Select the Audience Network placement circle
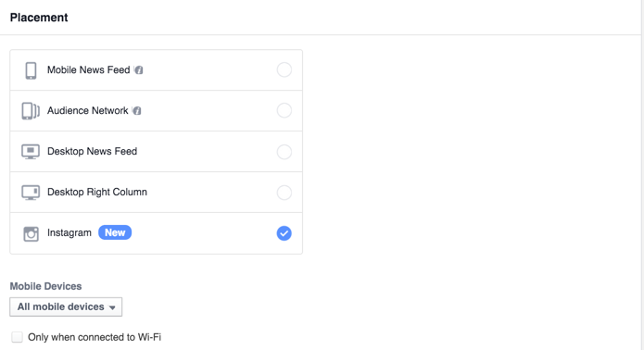This screenshot has height=350, width=644. [284, 110]
